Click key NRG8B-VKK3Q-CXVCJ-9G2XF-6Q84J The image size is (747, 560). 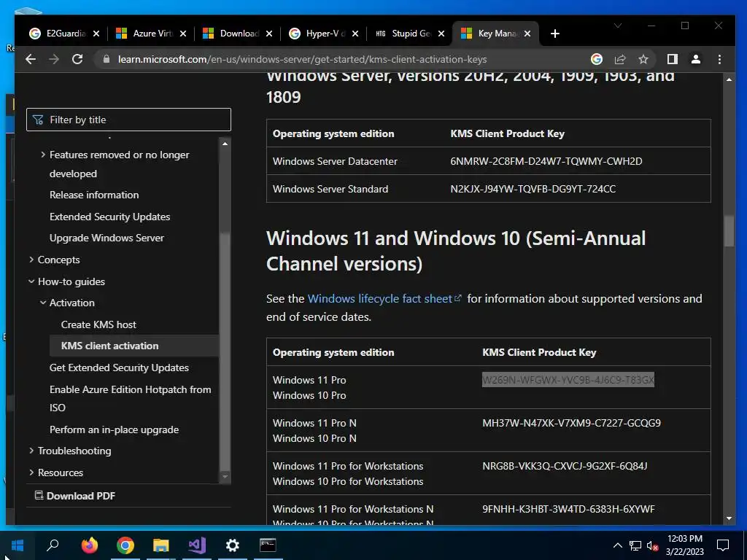[x=565, y=466]
